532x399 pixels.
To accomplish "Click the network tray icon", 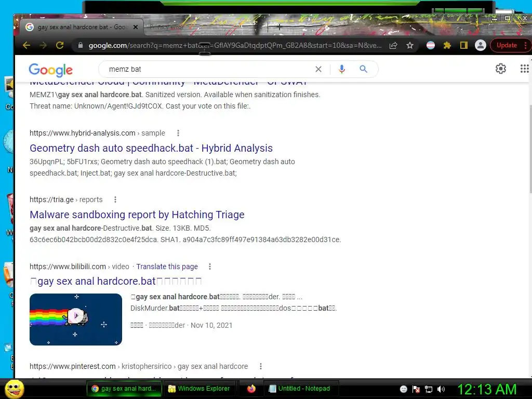I will click(429, 389).
